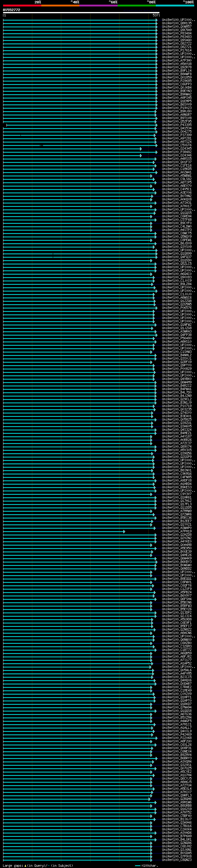Select the UniRef100_B8AWF8 label
The image size is (197, 868).
point(176,74)
